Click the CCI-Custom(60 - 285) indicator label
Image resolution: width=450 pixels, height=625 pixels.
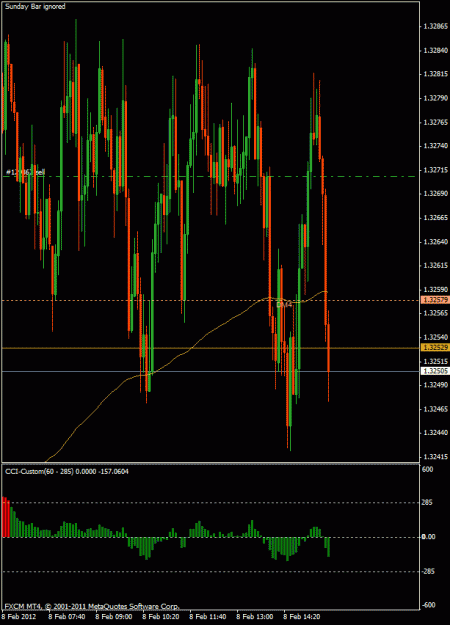pos(67,472)
